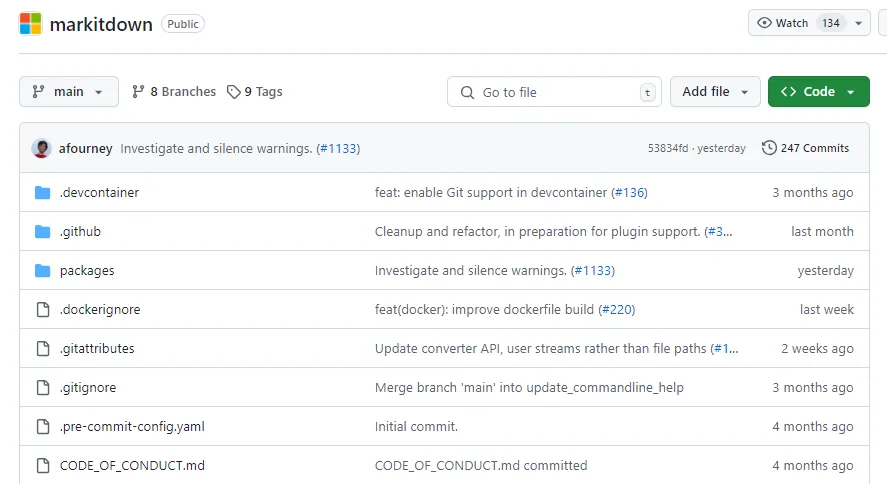Open the .devcontainer folder icon
This screenshot has width=887, height=484.
tap(42, 193)
